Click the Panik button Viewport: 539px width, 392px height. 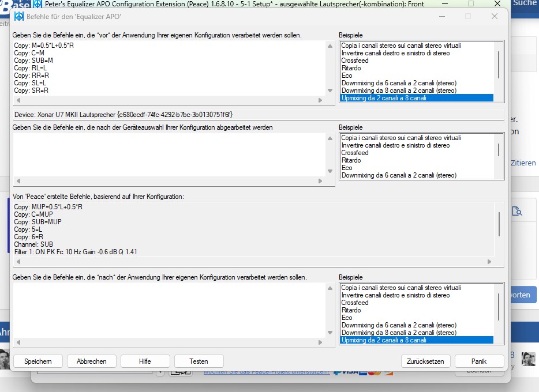tap(479, 361)
